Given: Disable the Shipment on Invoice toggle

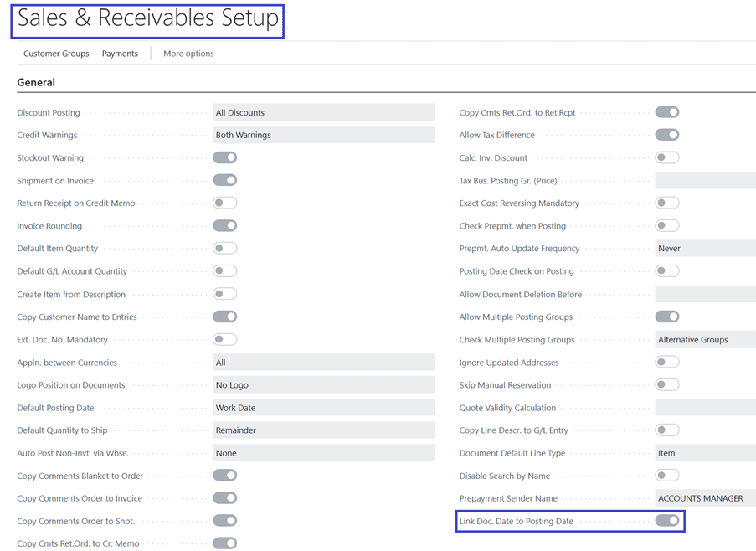Looking at the screenshot, I should (x=224, y=180).
